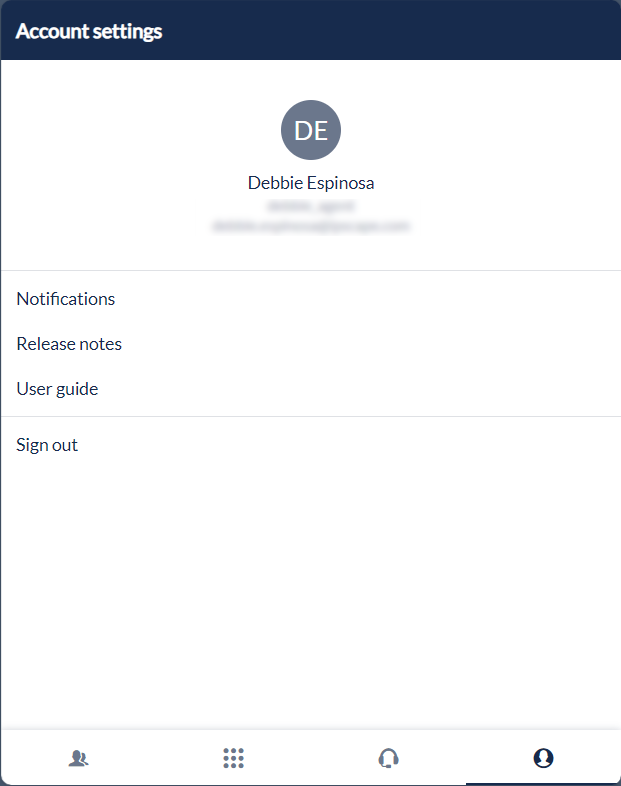Open the User guide
Screen dimensions: 621x786
57,389
